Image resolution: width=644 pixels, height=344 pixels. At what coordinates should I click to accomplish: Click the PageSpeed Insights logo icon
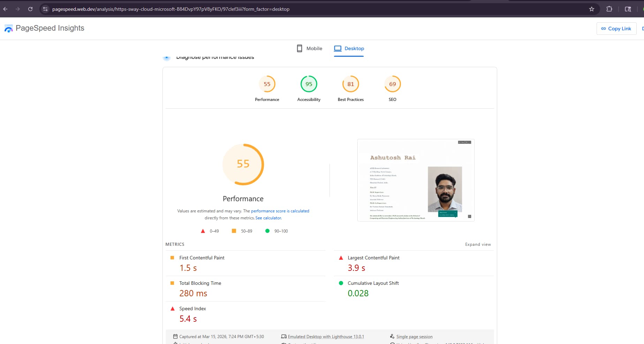[x=9, y=28]
